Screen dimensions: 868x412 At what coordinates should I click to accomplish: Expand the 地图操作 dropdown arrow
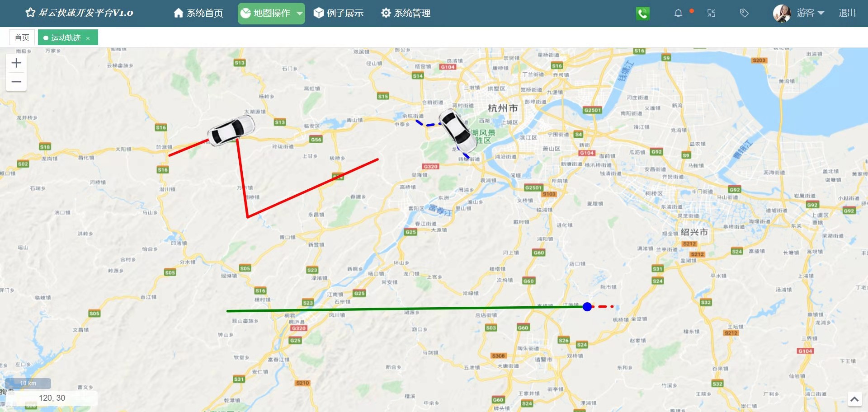coord(300,14)
